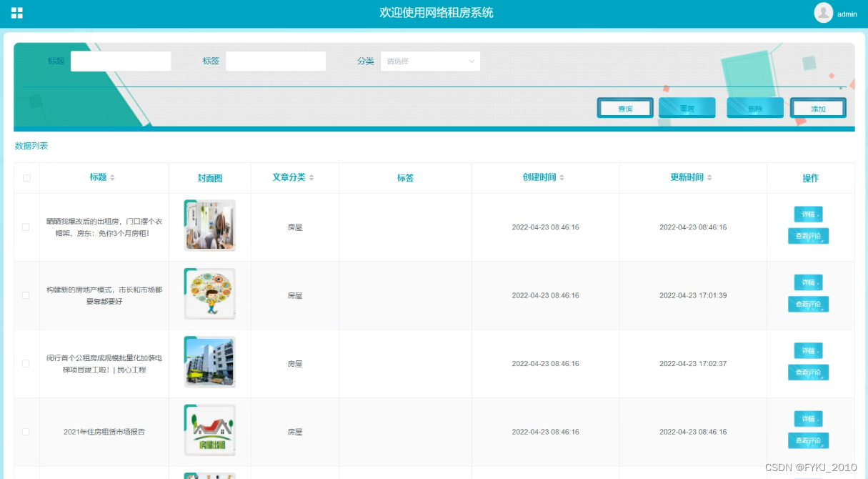This screenshot has width=868, height=479.
Task: Click title 构建新的房地产模式 cell
Action: (104, 295)
